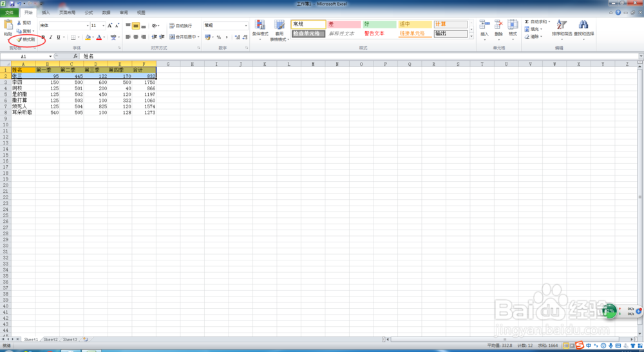Select the Sheet2 worksheet tab
Viewport: 644px width, 352px height.
pos(50,340)
